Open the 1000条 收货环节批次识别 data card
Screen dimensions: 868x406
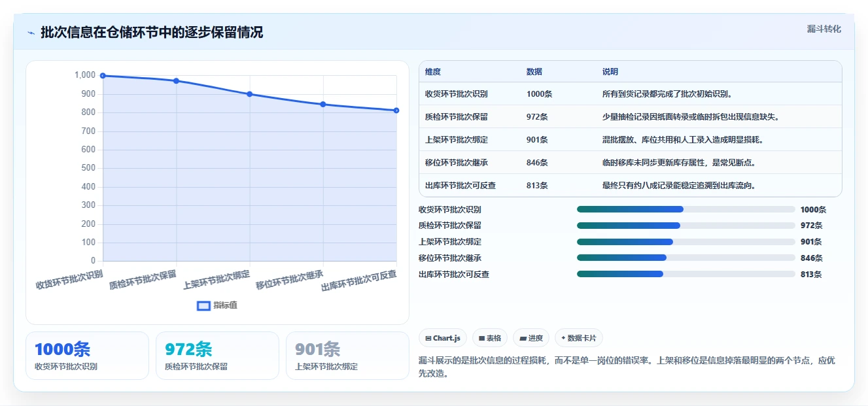[x=87, y=356]
